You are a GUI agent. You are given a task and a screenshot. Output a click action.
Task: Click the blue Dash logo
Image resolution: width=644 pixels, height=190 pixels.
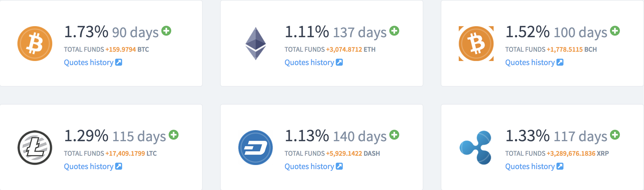coord(256,148)
